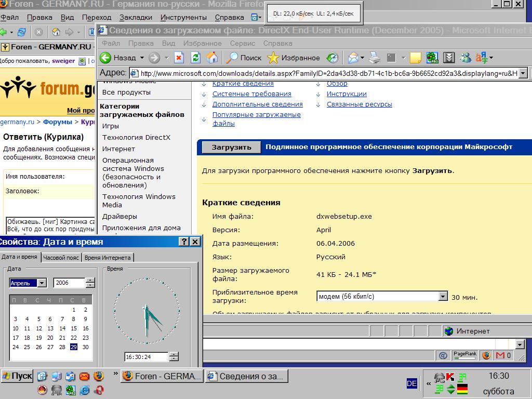Click the Загрузить download button
The height and width of the screenshot is (399, 532).
231,147
